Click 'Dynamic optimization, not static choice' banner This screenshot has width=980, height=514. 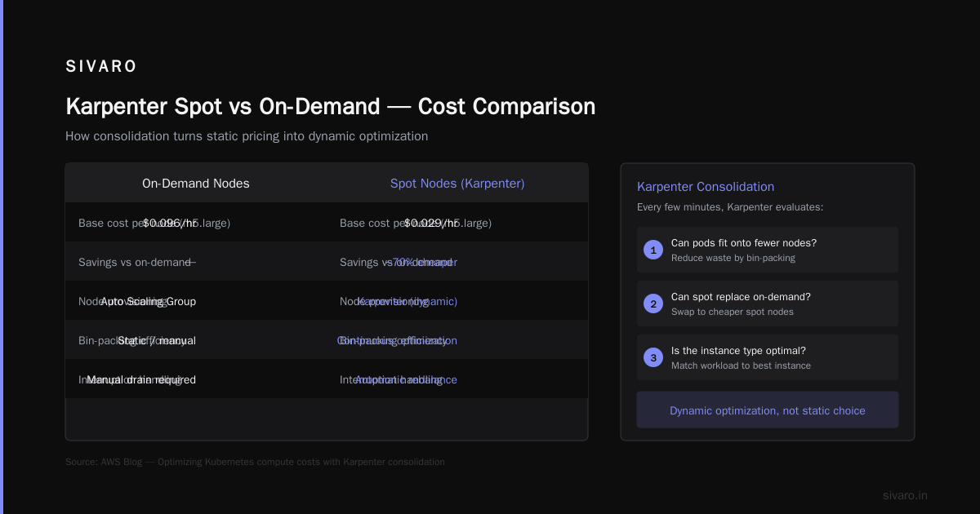768,410
